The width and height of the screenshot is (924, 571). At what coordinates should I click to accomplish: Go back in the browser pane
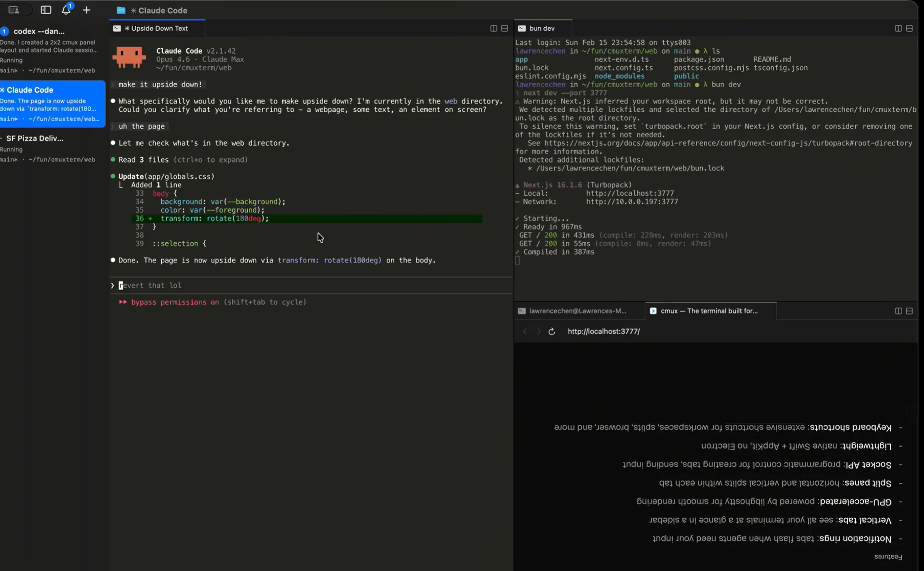click(x=525, y=332)
